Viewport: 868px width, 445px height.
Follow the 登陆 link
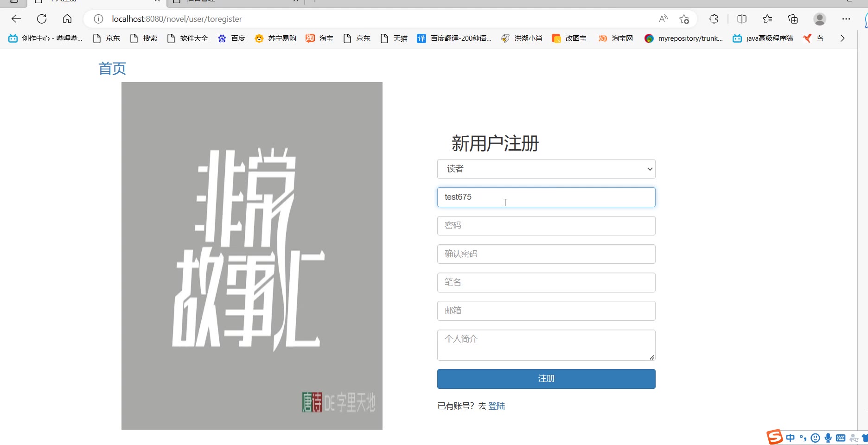click(497, 406)
